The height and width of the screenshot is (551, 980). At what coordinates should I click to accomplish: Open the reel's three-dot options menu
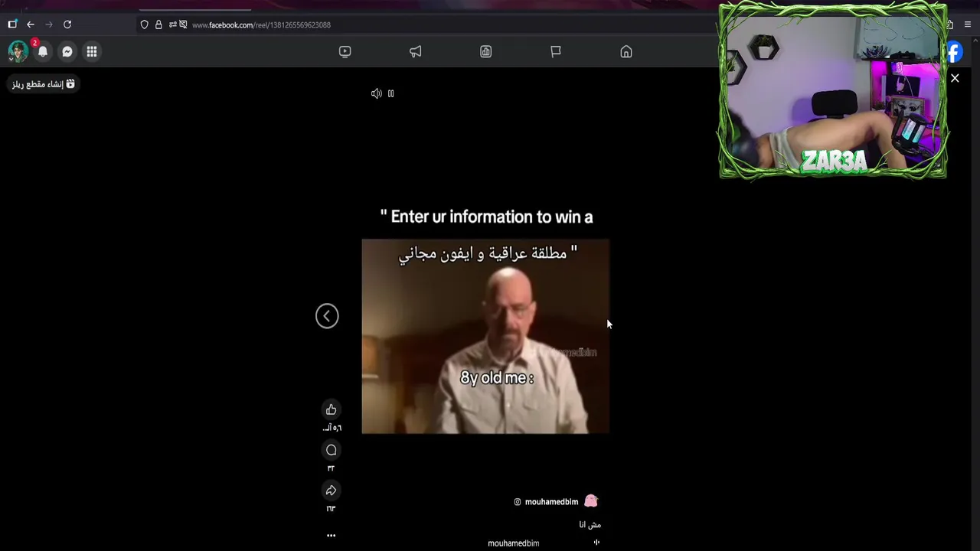[332, 536]
